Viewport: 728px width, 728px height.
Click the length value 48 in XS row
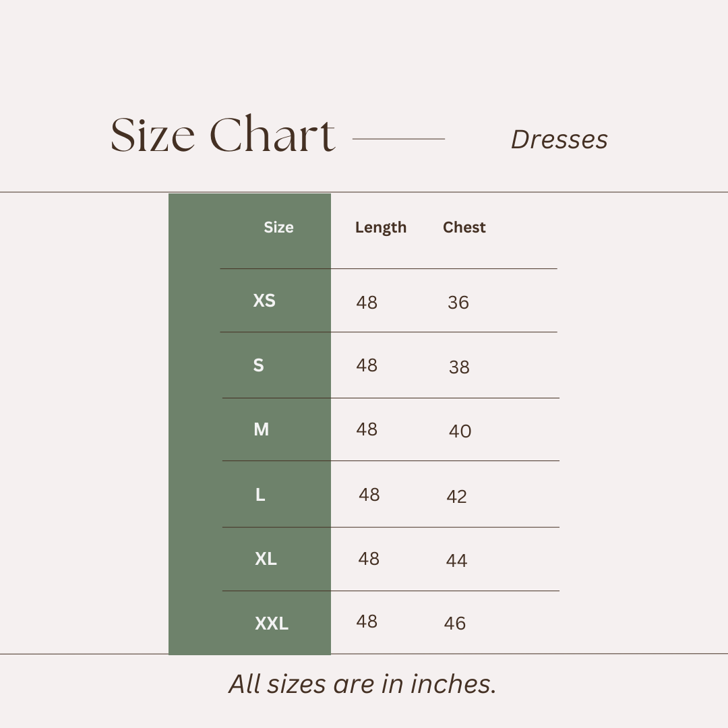(x=367, y=303)
